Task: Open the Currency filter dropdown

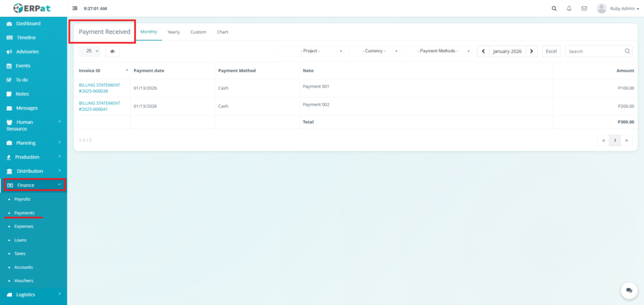Action: [375, 51]
